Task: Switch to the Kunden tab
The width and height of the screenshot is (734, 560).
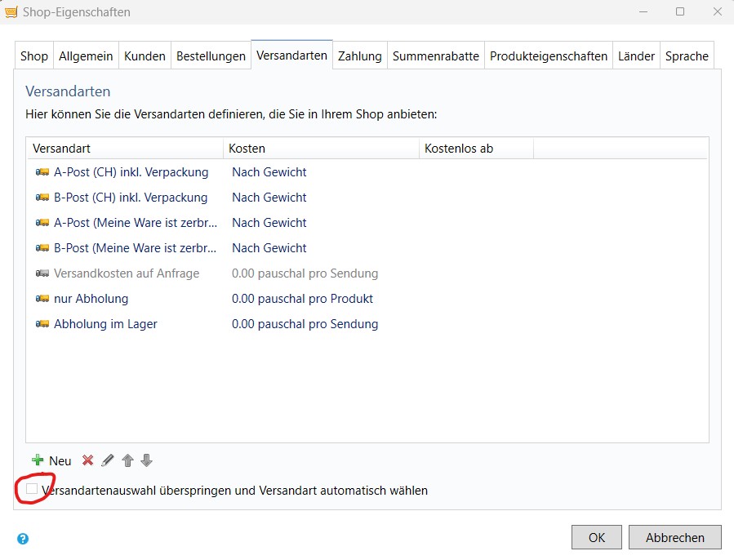Action: coord(145,56)
